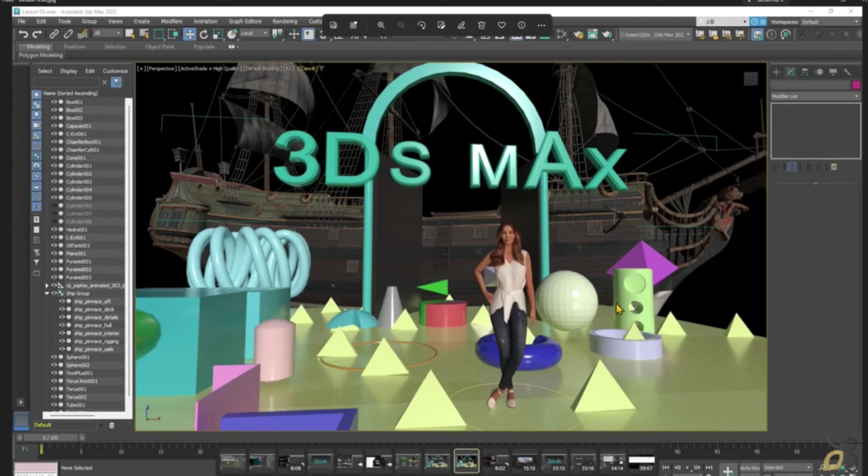Image resolution: width=868 pixels, height=476 pixels.
Task: Hide Hedra001 via its eye icon
Action: [x=54, y=230]
